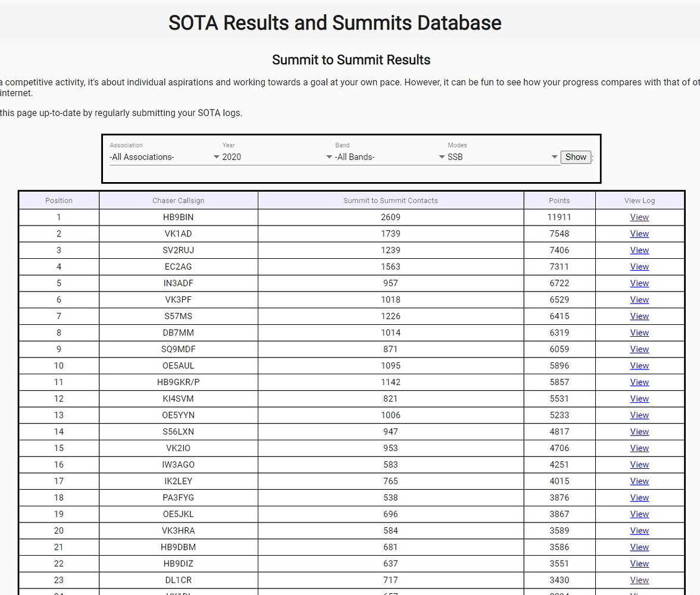View IN3ADF's summit contacts log
Image resolution: width=700 pixels, height=595 pixels.
[x=639, y=283]
